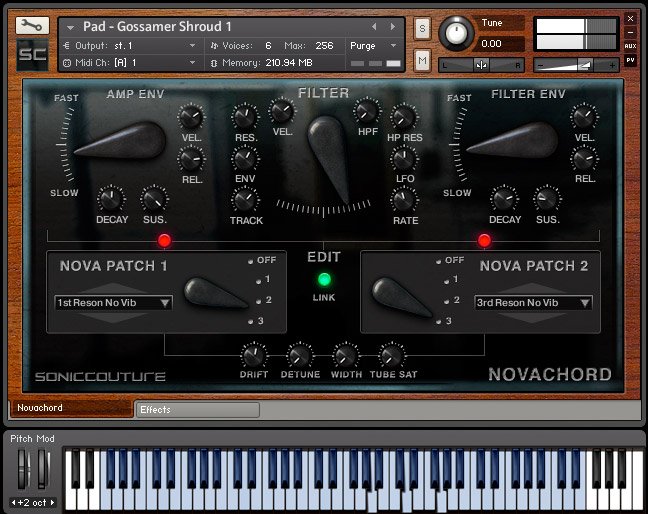Click the S solo button
The width and height of the screenshot is (648, 514).
(423, 30)
